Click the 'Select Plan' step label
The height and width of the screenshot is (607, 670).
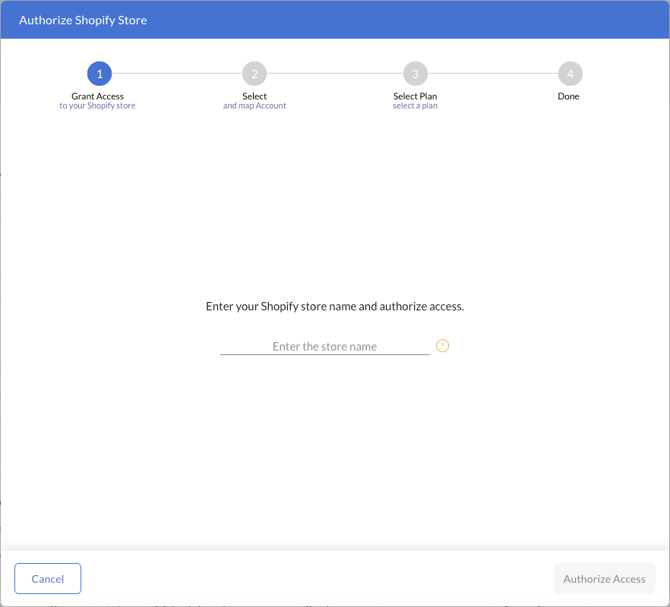(415, 96)
